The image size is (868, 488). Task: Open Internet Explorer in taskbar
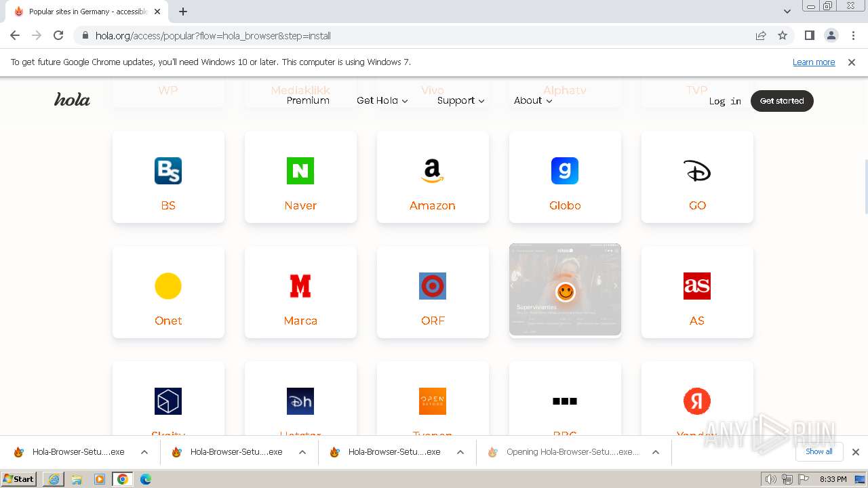pos(54,479)
